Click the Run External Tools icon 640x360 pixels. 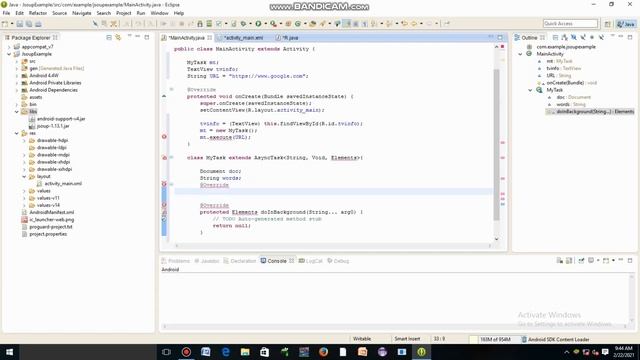point(273,24)
